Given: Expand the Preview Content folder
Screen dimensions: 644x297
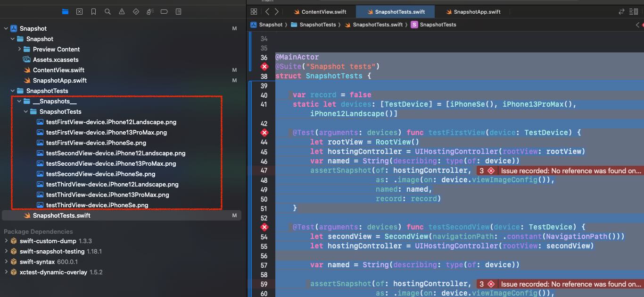Looking at the screenshot, I should (x=19, y=49).
